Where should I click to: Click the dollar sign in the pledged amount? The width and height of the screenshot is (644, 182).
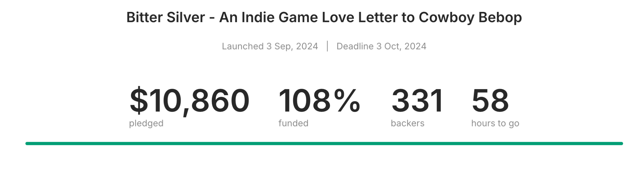pyautogui.click(x=139, y=101)
